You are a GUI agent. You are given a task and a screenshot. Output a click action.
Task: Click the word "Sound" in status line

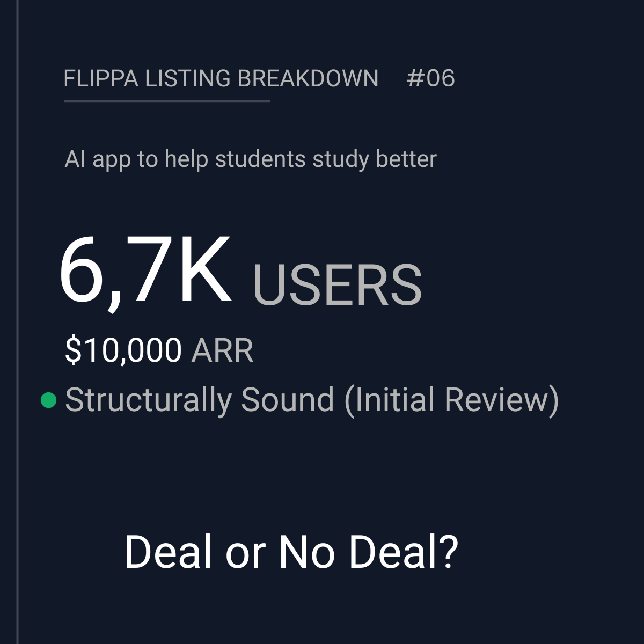tap(287, 400)
